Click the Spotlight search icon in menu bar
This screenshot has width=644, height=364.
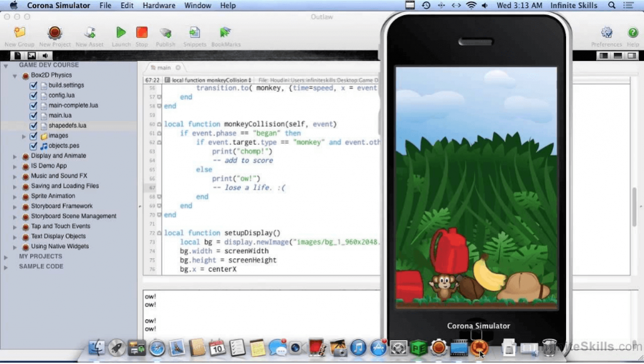[611, 5]
